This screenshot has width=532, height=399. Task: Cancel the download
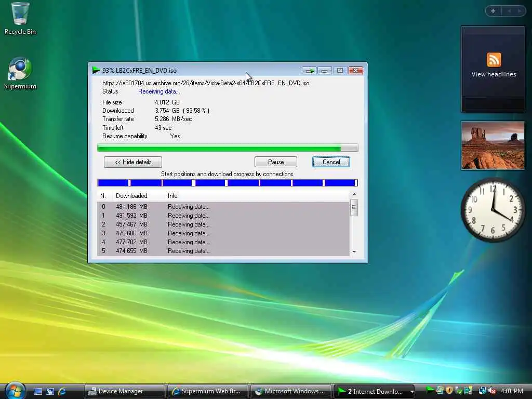pyautogui.click(x=331, y=162)
